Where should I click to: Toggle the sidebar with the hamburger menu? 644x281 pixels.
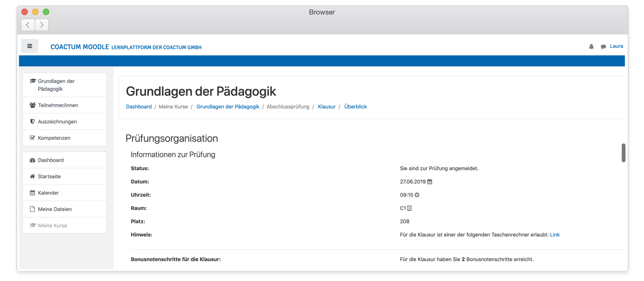30,46
